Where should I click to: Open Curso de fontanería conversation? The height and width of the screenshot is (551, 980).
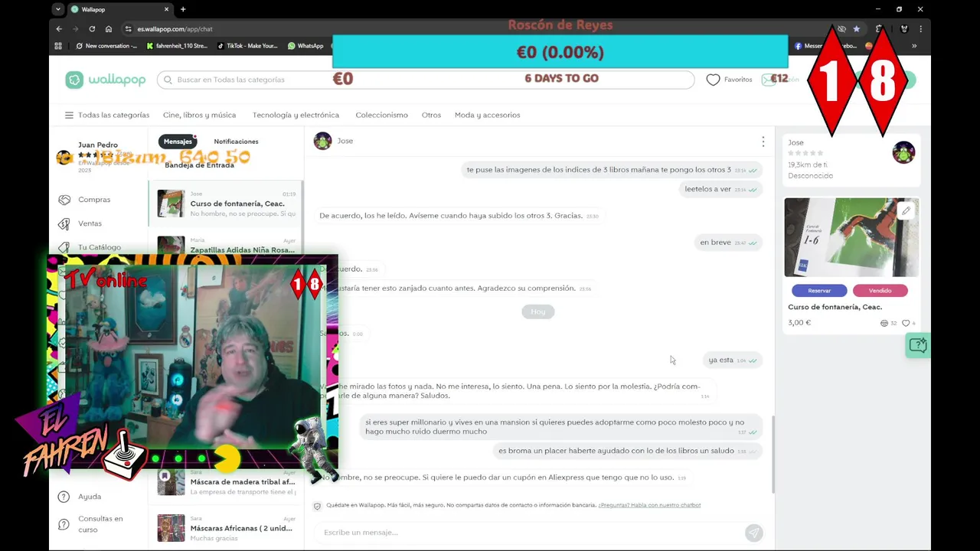click(226, 204)
